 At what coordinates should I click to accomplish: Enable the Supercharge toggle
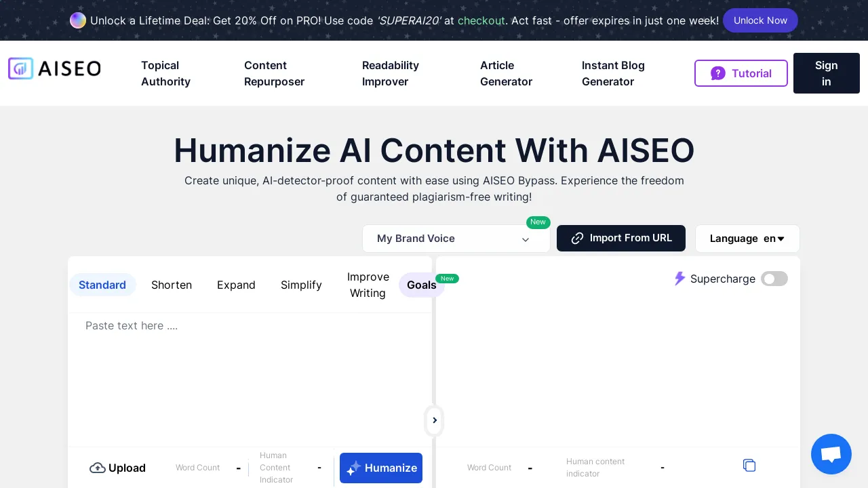pos(774,279)
